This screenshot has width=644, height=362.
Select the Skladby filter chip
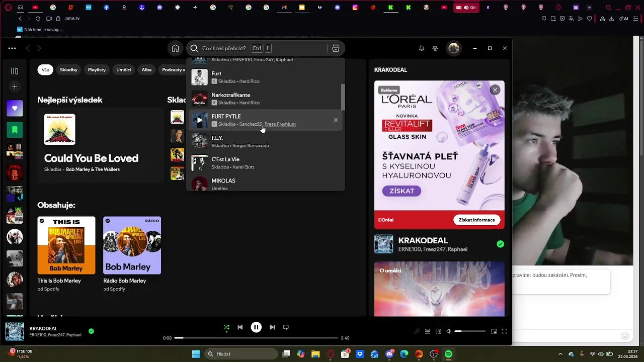click(68, 70)
